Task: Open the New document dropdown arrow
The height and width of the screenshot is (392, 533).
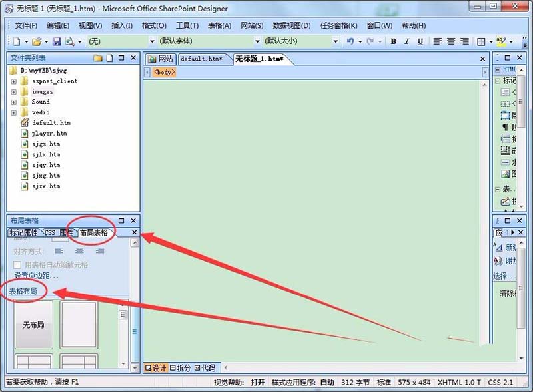Action: (x=26, y=41)
